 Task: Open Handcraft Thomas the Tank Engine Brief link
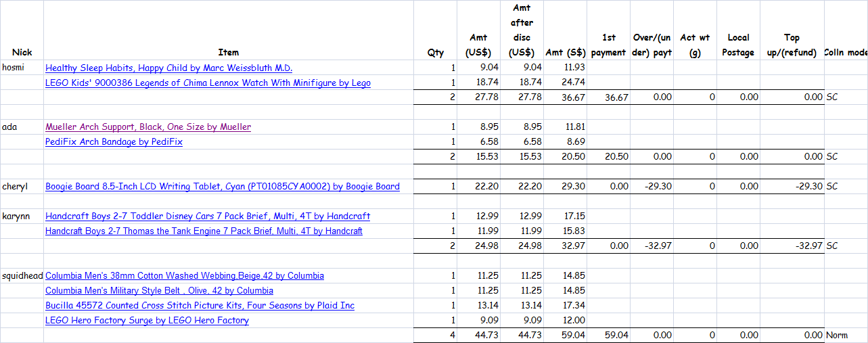click(204, 231)
